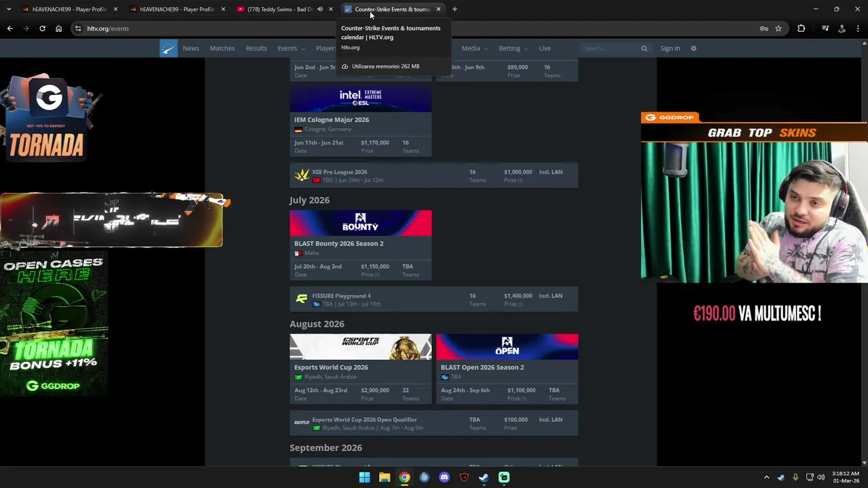Reload the hltv.org page
Image resolution: width=868 pixels, height=488 pixels.
coord(42,28)
